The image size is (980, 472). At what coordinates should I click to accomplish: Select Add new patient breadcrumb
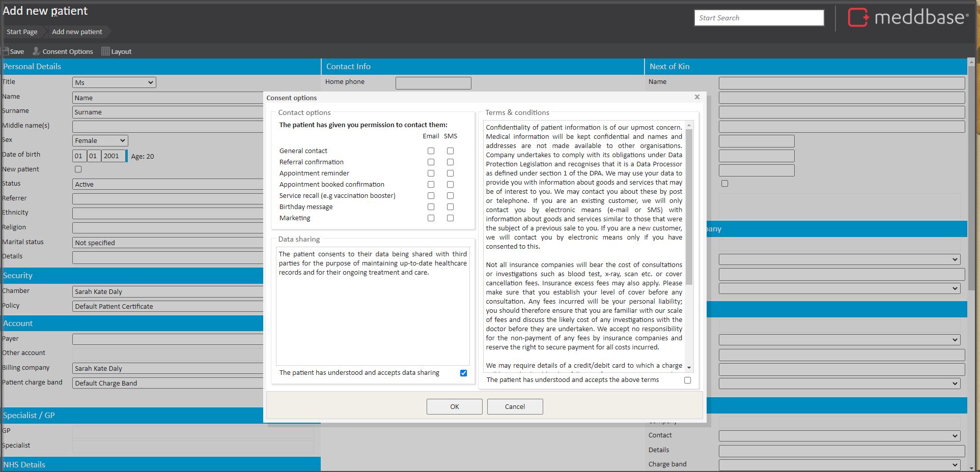point(77,32)
